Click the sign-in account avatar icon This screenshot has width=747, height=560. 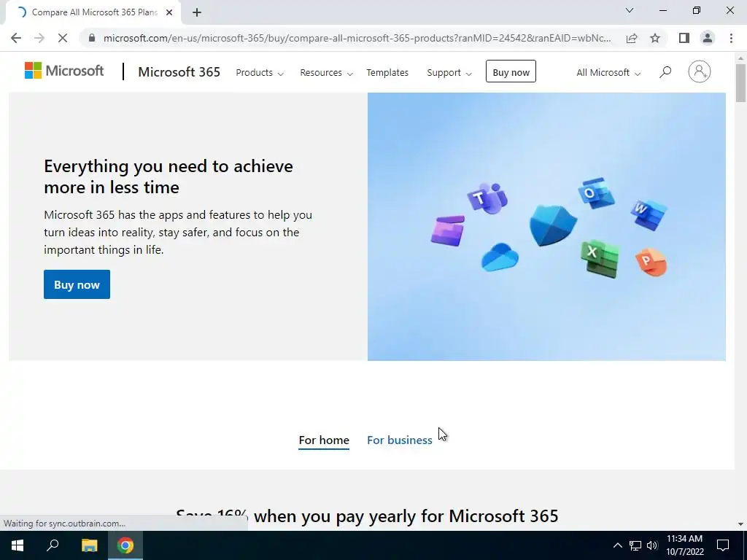(699, 72)
